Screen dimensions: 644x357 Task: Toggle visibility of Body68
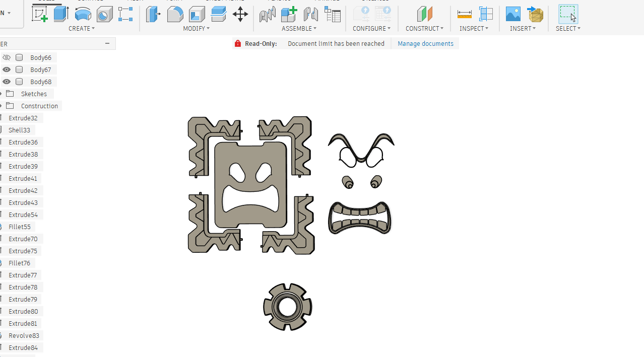(7, 82)
